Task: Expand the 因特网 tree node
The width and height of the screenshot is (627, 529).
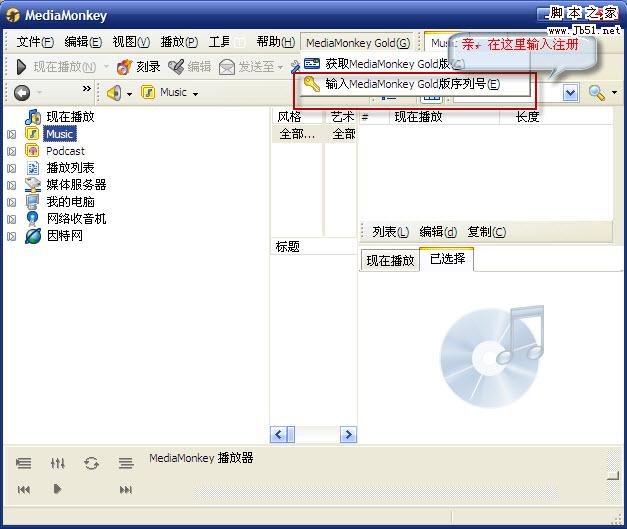Action: 12,236
